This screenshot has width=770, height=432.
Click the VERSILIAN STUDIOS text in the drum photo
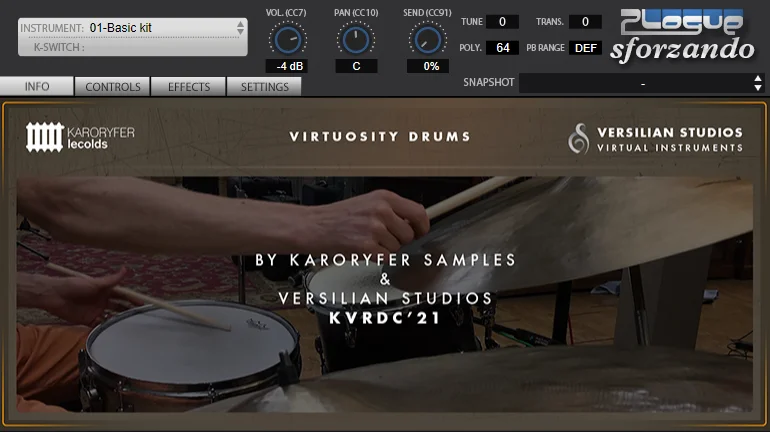pos(385,298)
